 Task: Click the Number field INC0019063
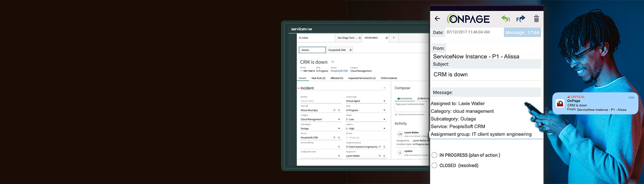(x=321, y=101)
